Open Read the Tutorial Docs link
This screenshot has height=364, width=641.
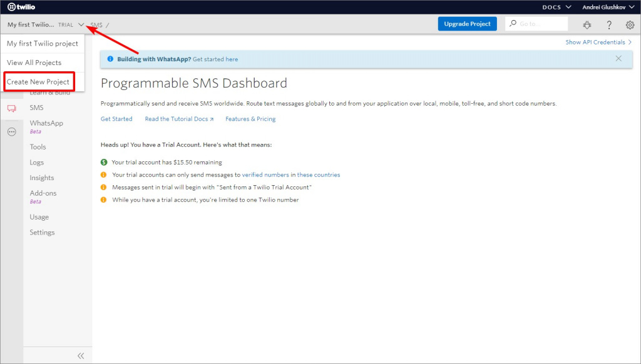[x=179, y=119]
